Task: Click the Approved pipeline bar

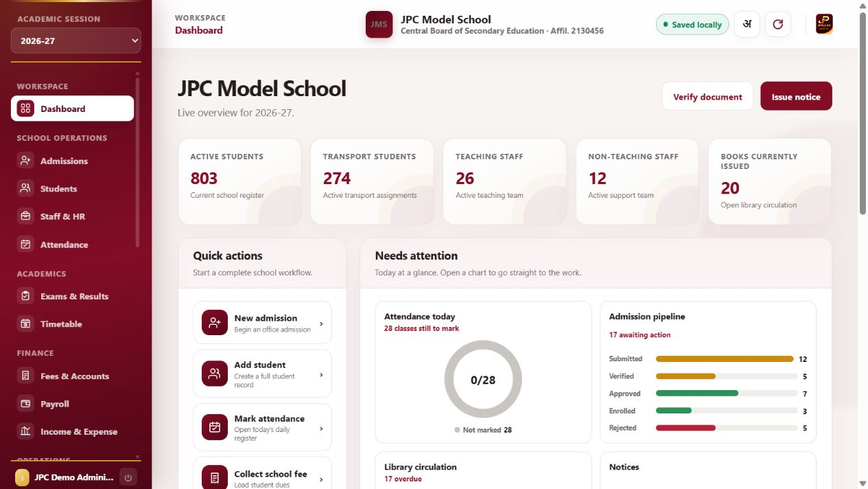Action: [727, 394]
